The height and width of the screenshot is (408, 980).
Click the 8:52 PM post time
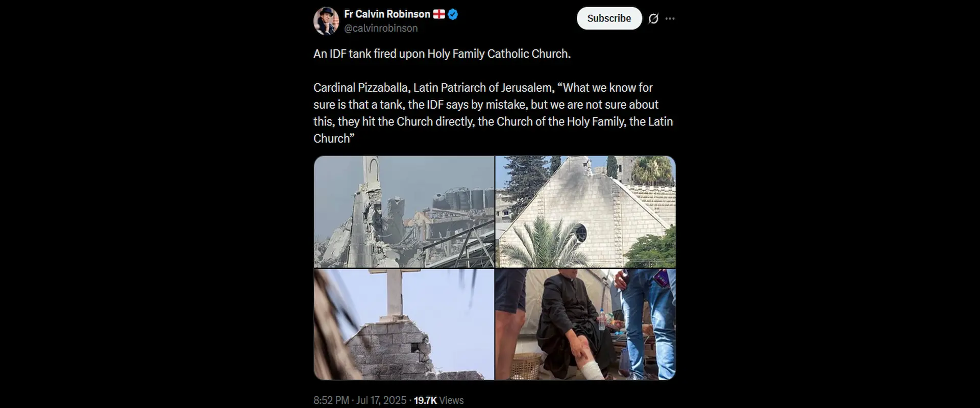coord(331,400)
